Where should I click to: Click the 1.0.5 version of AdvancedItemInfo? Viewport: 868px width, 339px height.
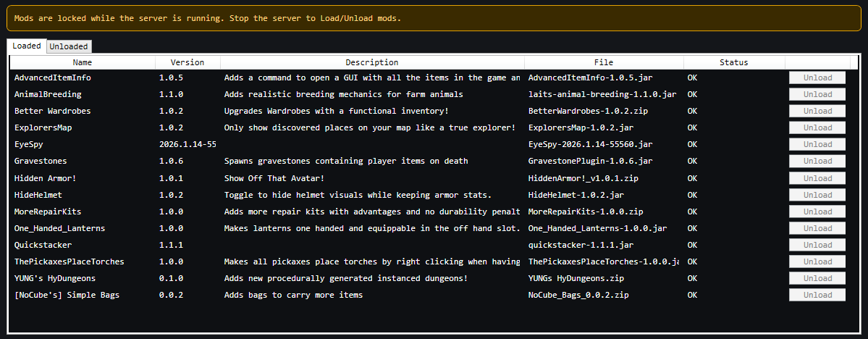click(x=171, y=78)
